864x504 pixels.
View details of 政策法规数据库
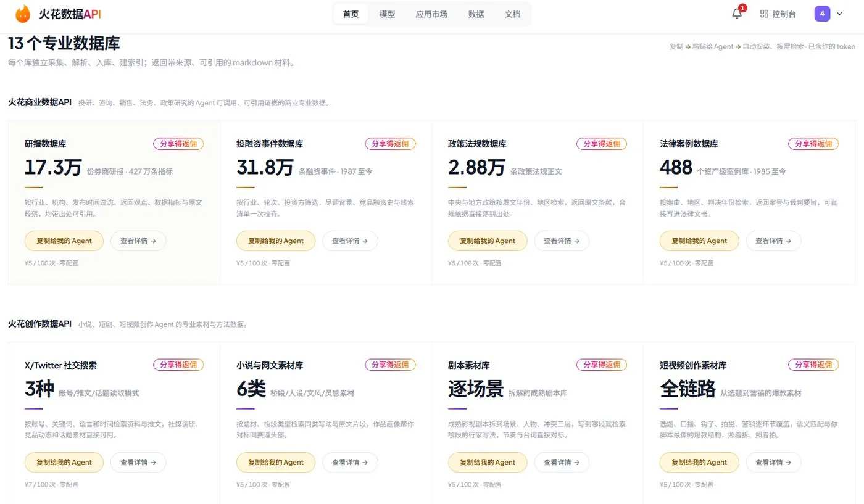[x=562, y=241]
